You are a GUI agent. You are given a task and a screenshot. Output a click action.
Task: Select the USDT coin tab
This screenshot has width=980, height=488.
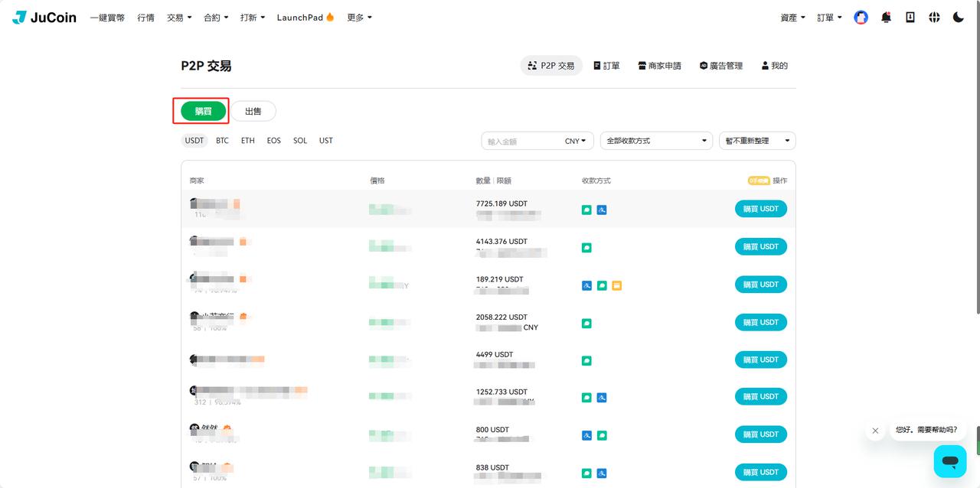[x=194, y=141]
